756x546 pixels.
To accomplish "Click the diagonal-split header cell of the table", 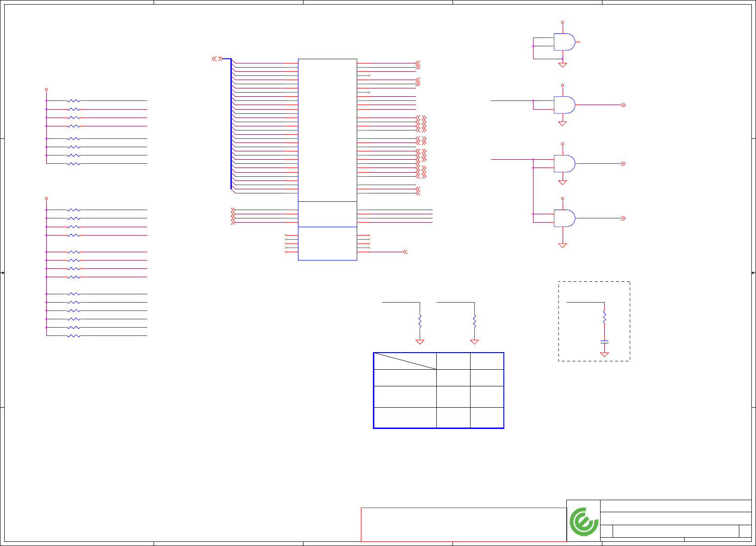I will point(405,361).
